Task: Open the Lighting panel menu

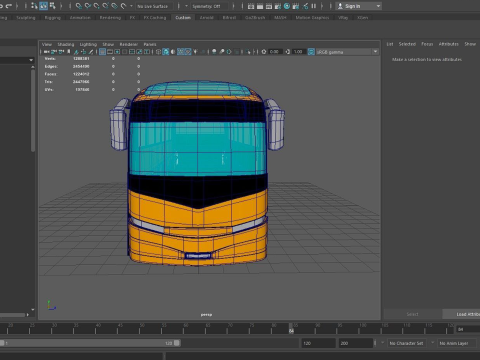Action: (88, 44)
